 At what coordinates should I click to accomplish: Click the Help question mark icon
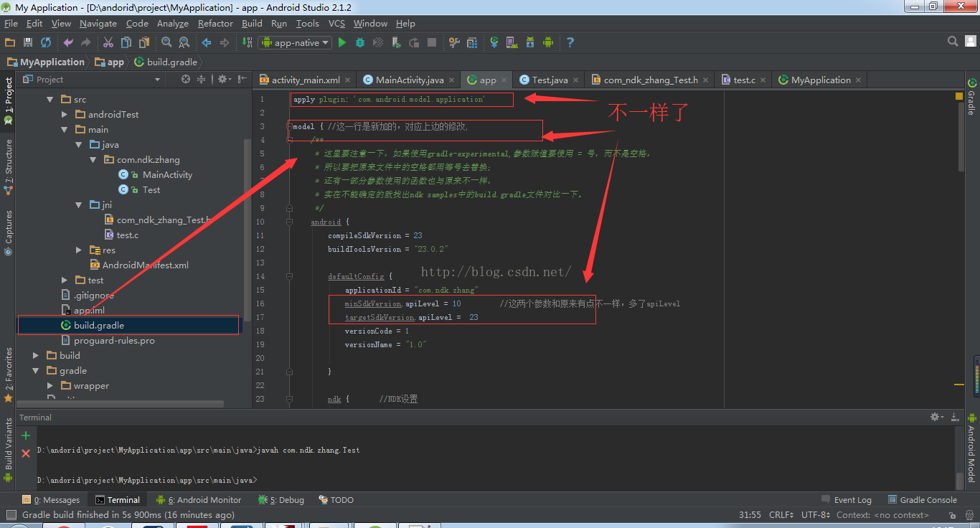click(x=570, y=42)
